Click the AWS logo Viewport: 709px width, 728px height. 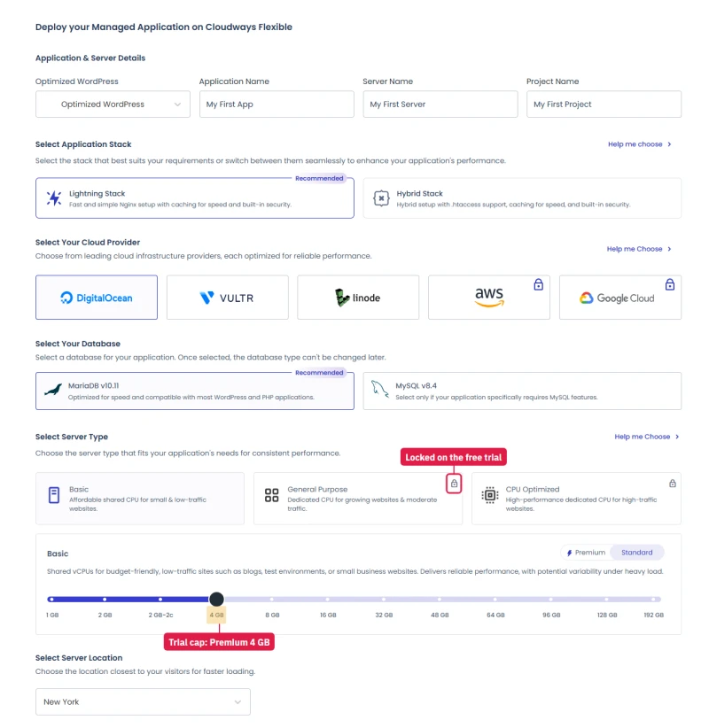coord(489,298)
